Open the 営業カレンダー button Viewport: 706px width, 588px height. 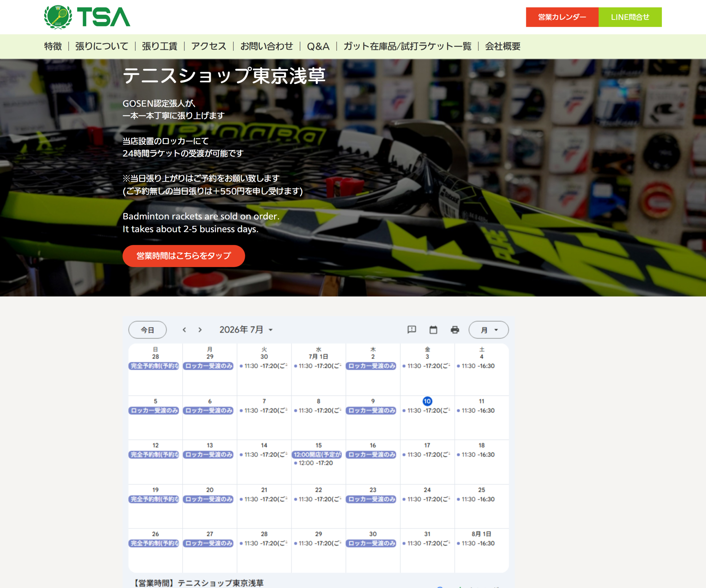pos(562,17)
